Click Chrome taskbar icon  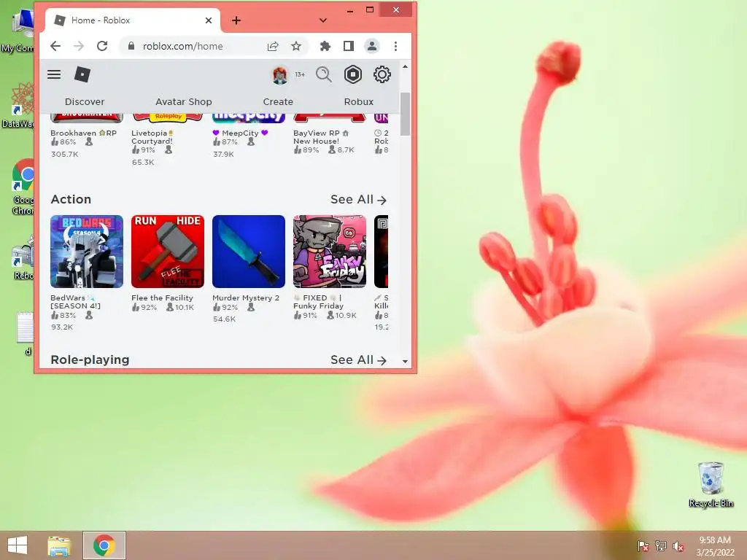coord(104,545)
